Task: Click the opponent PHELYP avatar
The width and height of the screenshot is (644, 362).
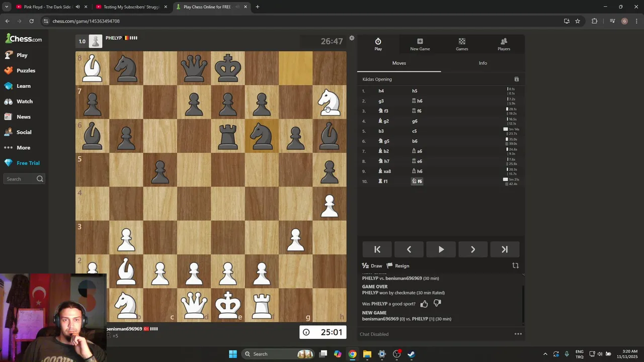Action: point(96,41)
